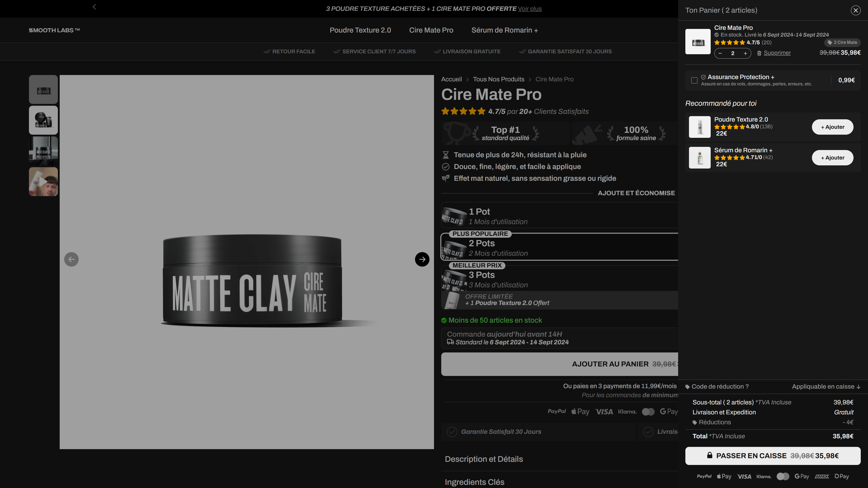Viewport: 868px width, 488px height.
Task: Proceed with the PASSER EN CAISSE button
Action: pos(773,456)
